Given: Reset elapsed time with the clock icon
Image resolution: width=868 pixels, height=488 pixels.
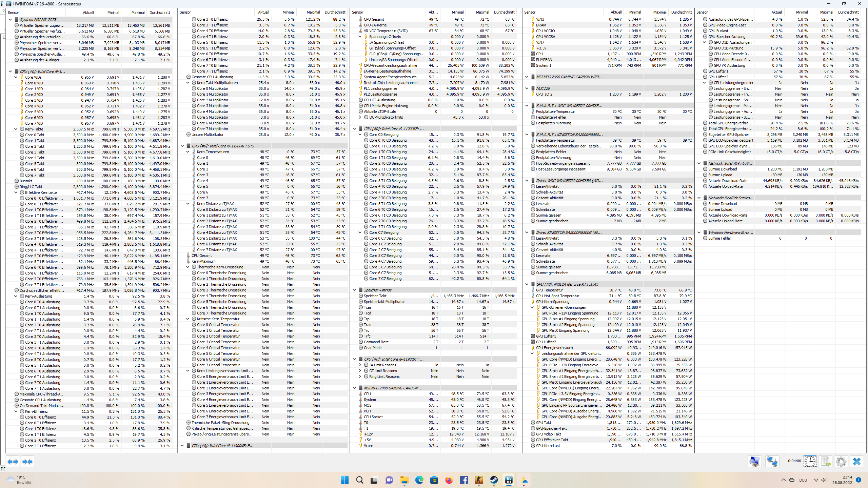Looking at the screenshot, I should [x=810, y=462].
